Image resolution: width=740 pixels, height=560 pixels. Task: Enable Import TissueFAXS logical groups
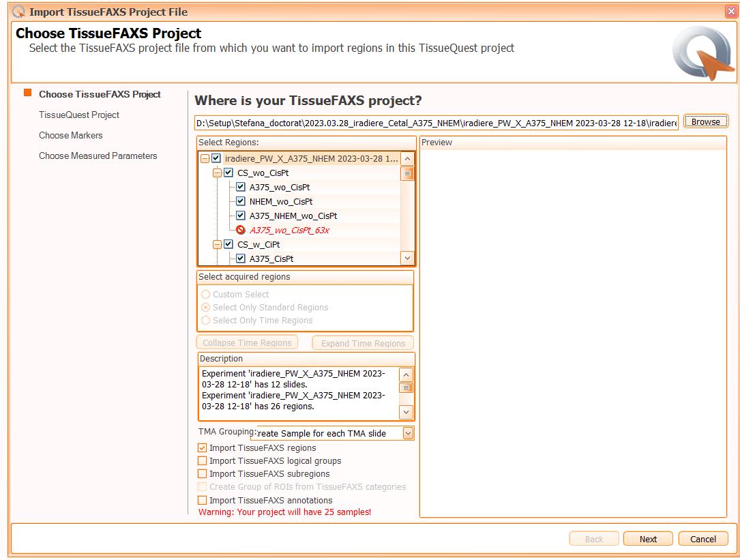coord(202,461)
